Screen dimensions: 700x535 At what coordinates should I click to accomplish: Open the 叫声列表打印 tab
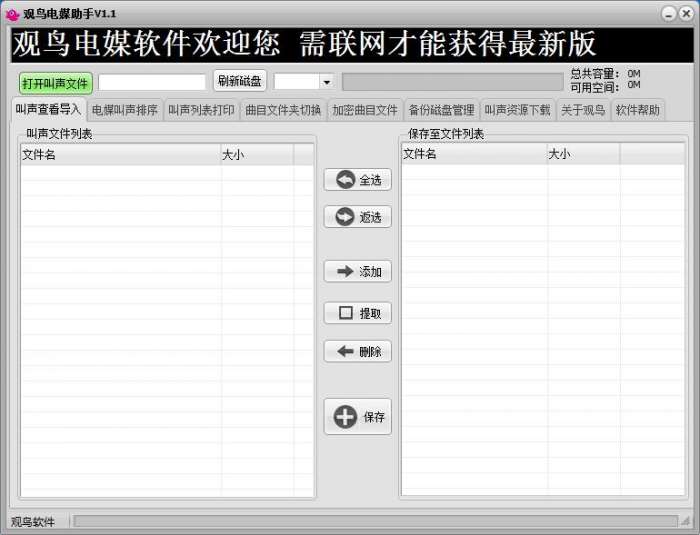(201, 110)
